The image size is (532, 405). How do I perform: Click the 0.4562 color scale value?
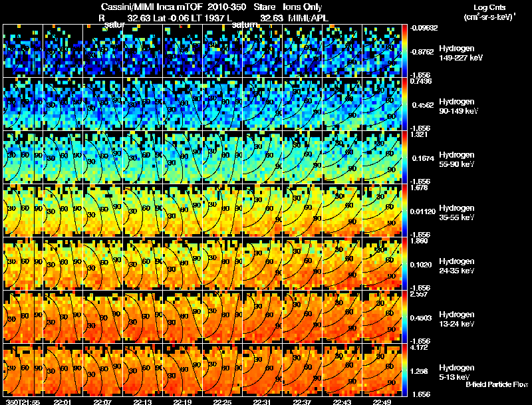423,105
